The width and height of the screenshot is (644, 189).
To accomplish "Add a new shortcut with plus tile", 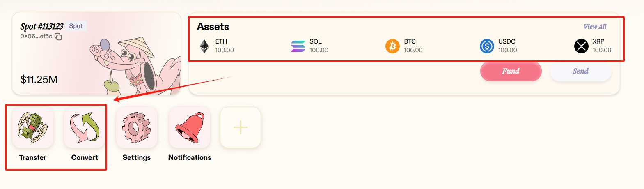I will (241, 127).
